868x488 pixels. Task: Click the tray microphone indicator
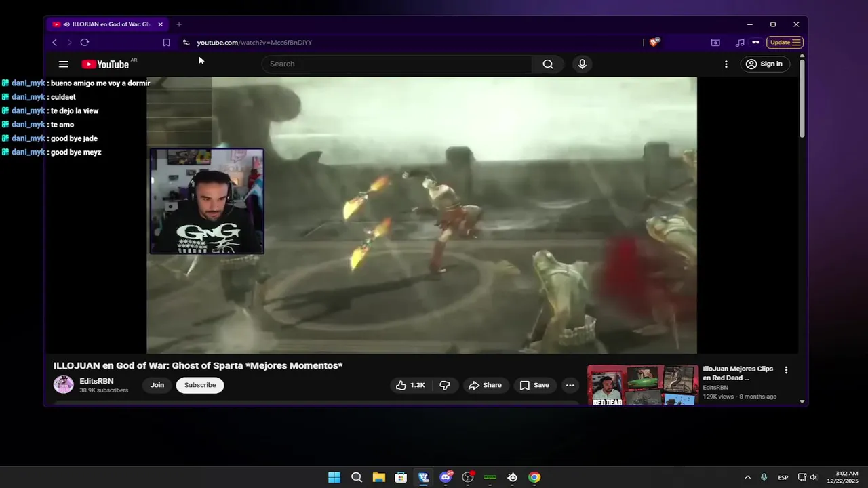click(x=764, y=477)
